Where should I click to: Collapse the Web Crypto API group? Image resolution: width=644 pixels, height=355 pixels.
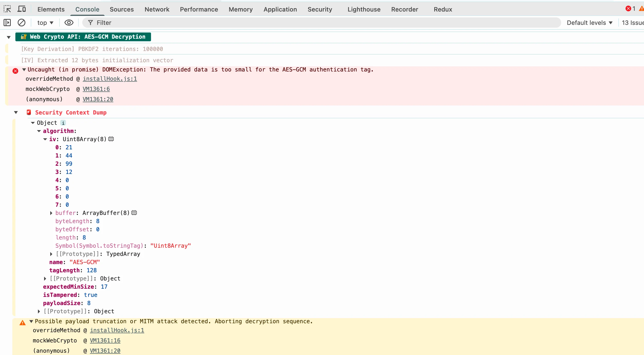point(9,37)
